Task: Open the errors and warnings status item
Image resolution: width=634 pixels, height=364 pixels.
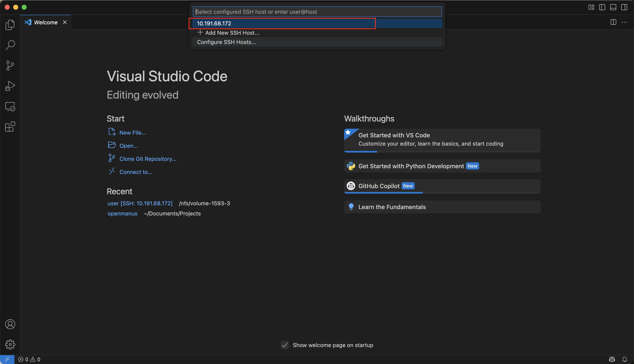Action: click(29, 359)
